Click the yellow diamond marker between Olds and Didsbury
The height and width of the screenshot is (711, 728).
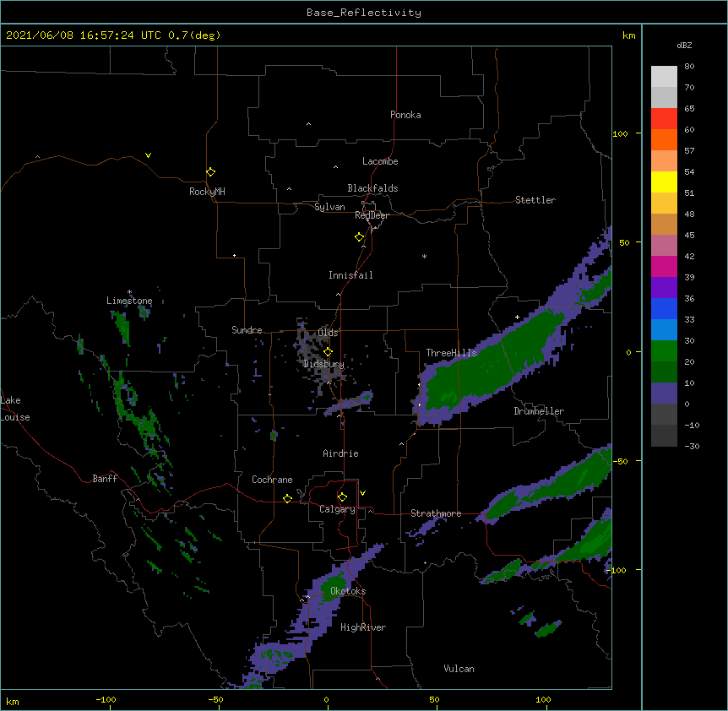pyautogui.click(x=329, y=352)
